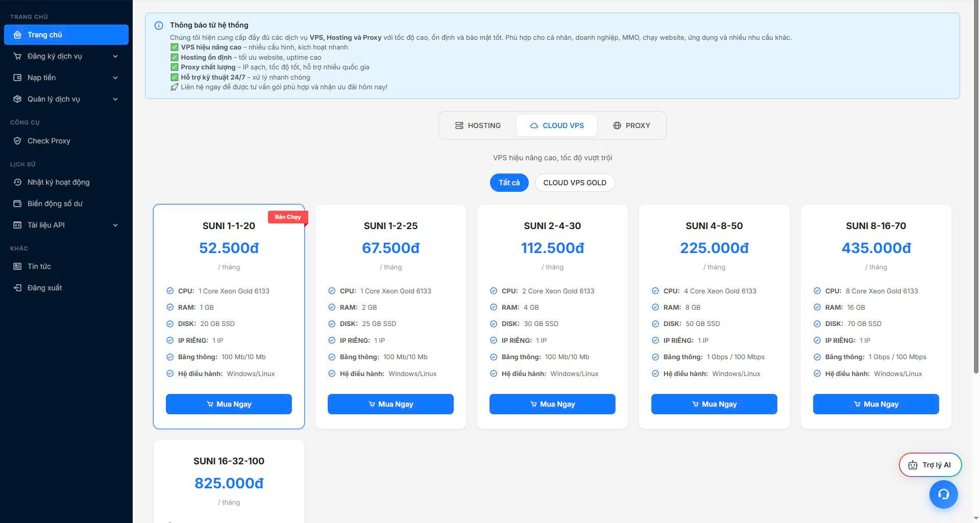The image size is (980, 523).
Task: Click the SUNI 8-16-70 plan title
Action: click(876, 226)
